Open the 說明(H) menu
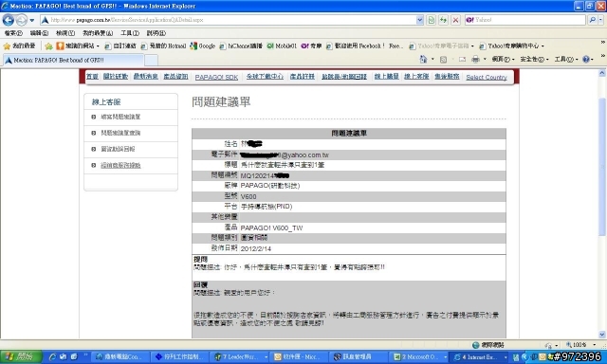The image size is (607, 364). 156,33
